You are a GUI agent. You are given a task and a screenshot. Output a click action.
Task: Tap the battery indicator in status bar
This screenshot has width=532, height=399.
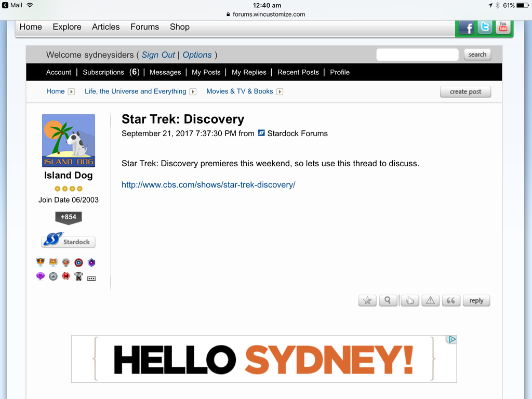click(x=523, y=5)
